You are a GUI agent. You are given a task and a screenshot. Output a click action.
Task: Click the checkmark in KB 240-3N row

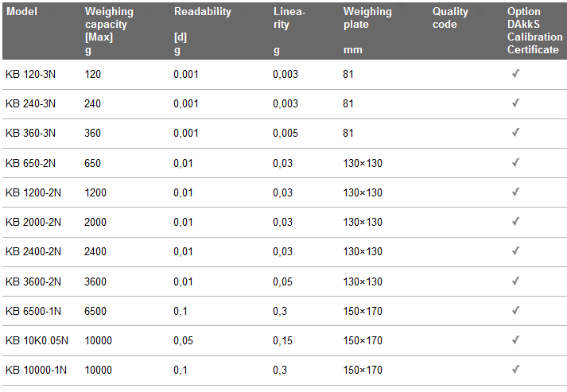point(515,103)
